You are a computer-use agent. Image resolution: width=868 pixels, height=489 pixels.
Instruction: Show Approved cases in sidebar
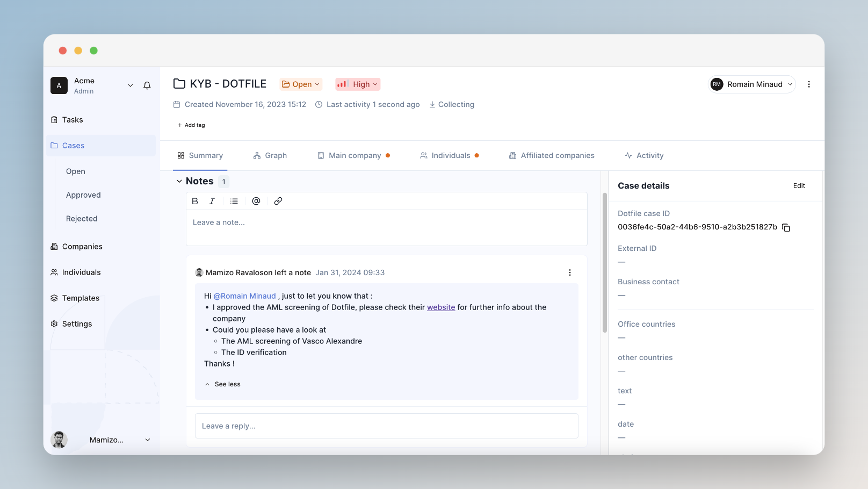tap(83, 195)
